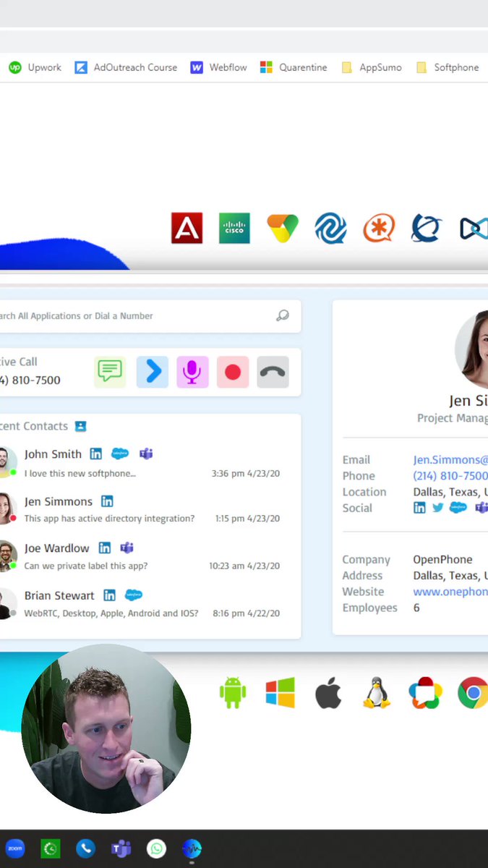Open the green clock app in taskbar
This screenshot has height=868, width=488.
coord(50,848)
